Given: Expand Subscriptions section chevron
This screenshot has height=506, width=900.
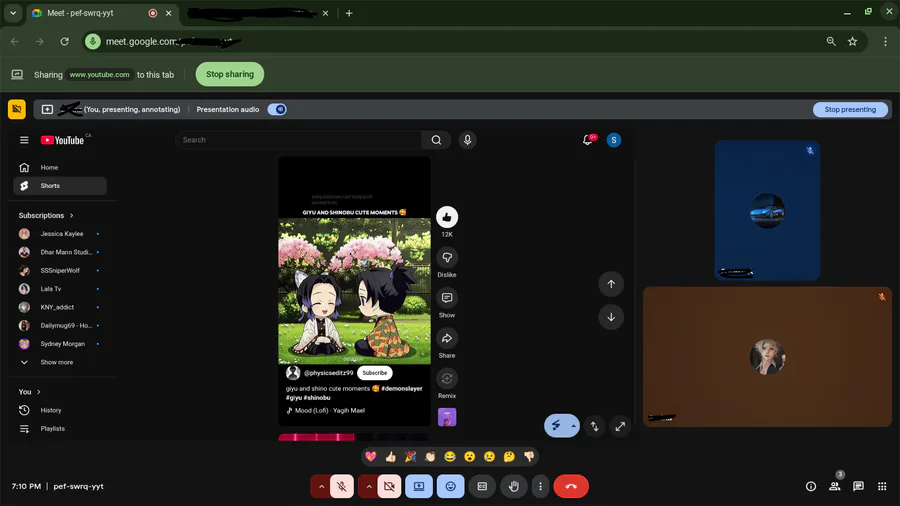Looking at the screenshot, I should 72,216.
